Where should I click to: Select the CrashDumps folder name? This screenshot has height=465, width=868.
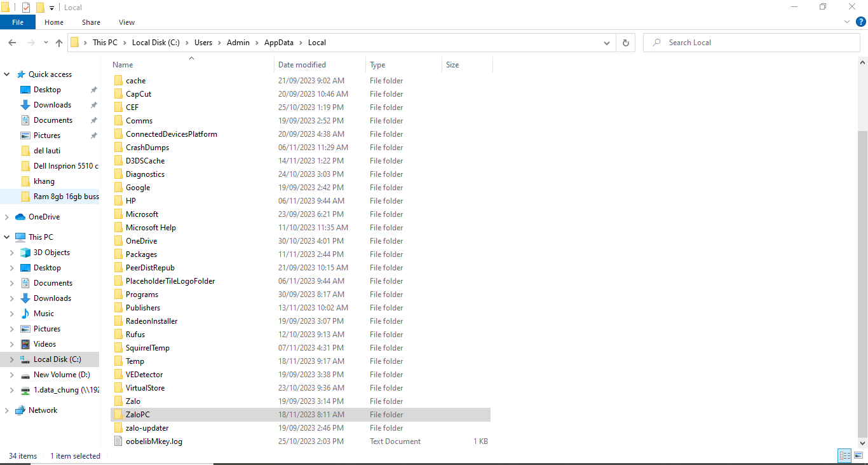[147, 148]
